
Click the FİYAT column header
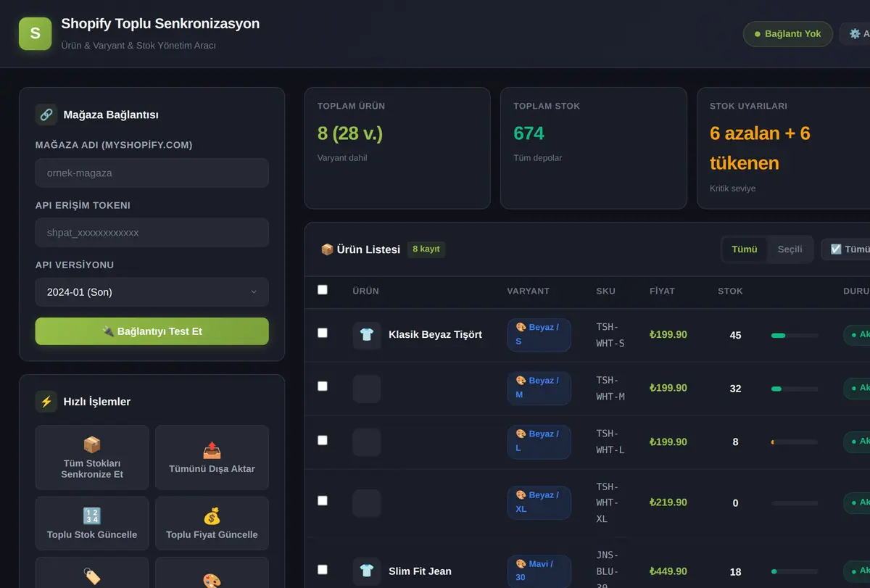coord(662,291)
